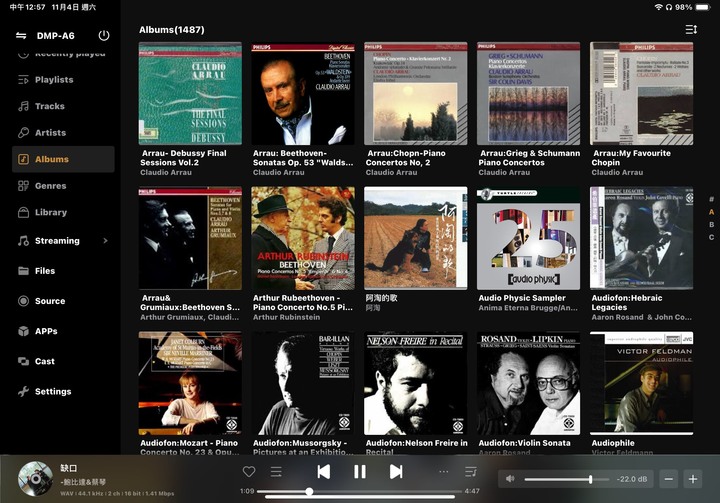Click the Albums(1487) header text
The image size is (720, 503).
(x=172, y=30)
